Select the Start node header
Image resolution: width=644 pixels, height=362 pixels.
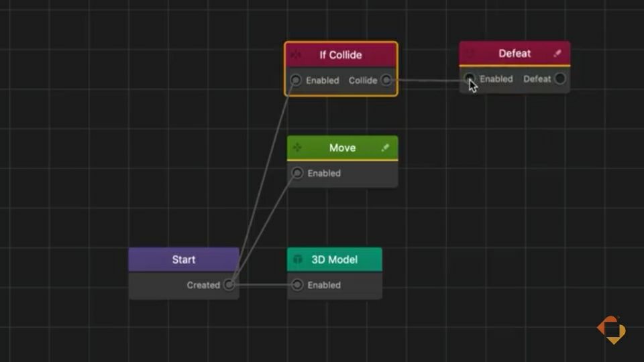pos(184,259)
